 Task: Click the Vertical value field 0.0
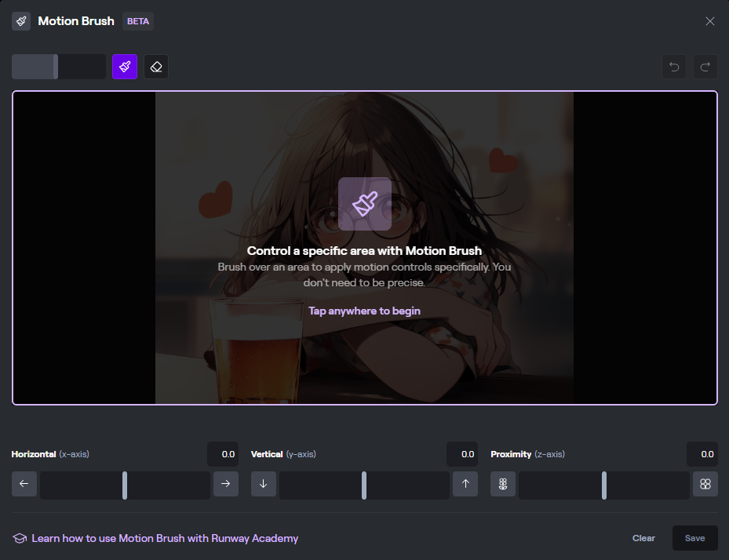[x=462, y=454]
